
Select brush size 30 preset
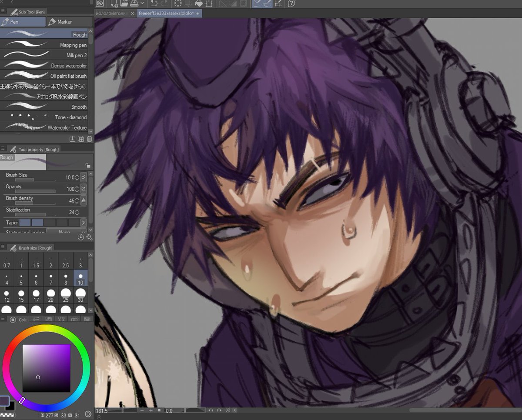coord(80,296)
